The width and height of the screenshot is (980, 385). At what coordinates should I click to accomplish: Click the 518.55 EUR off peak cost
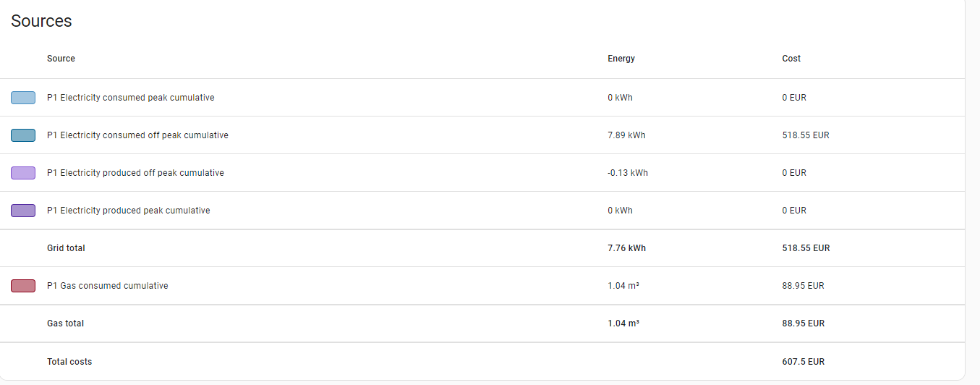point(806,135)
